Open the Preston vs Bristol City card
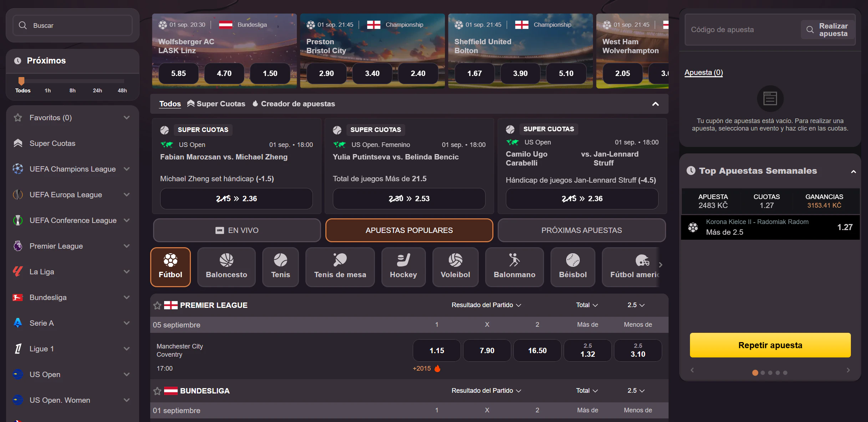 click(x=372, y=51)
